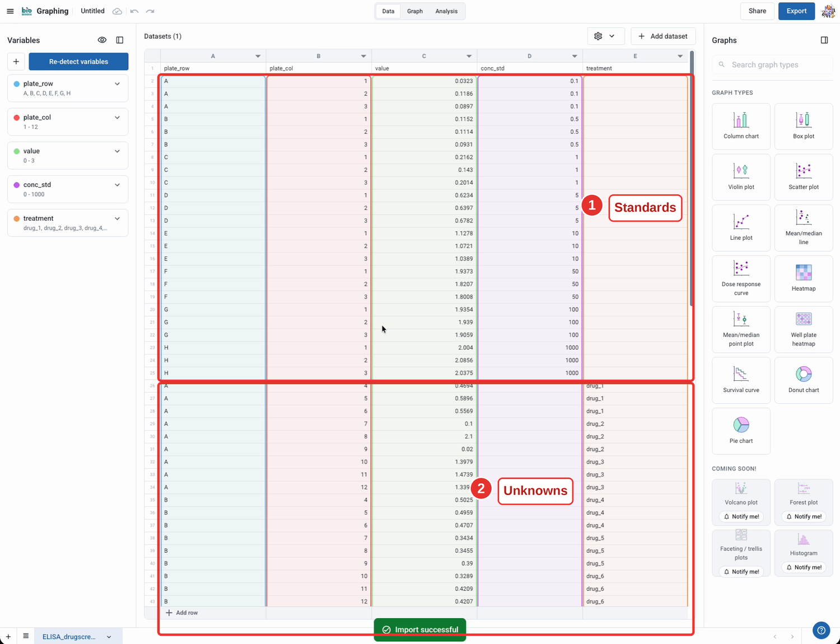Switch to the Analysis tab
The image size is (840, 644).
pyautogui.click(x=446, y=11)
